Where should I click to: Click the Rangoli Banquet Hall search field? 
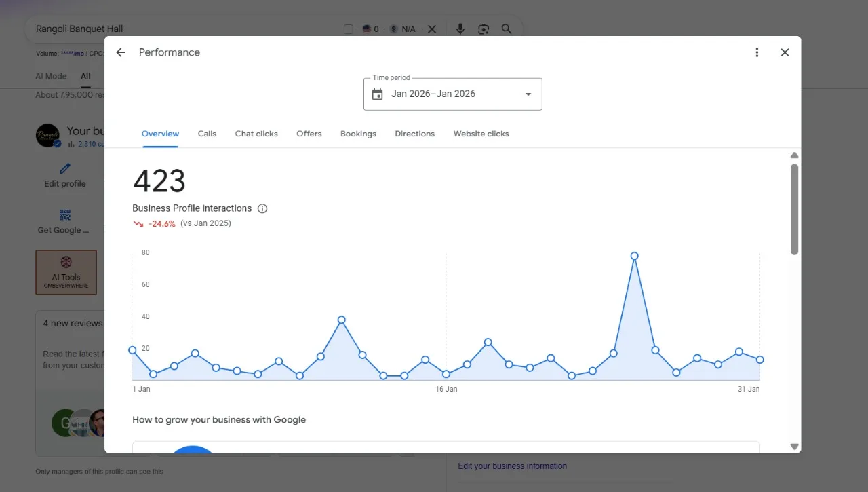(x=183, y=29)
